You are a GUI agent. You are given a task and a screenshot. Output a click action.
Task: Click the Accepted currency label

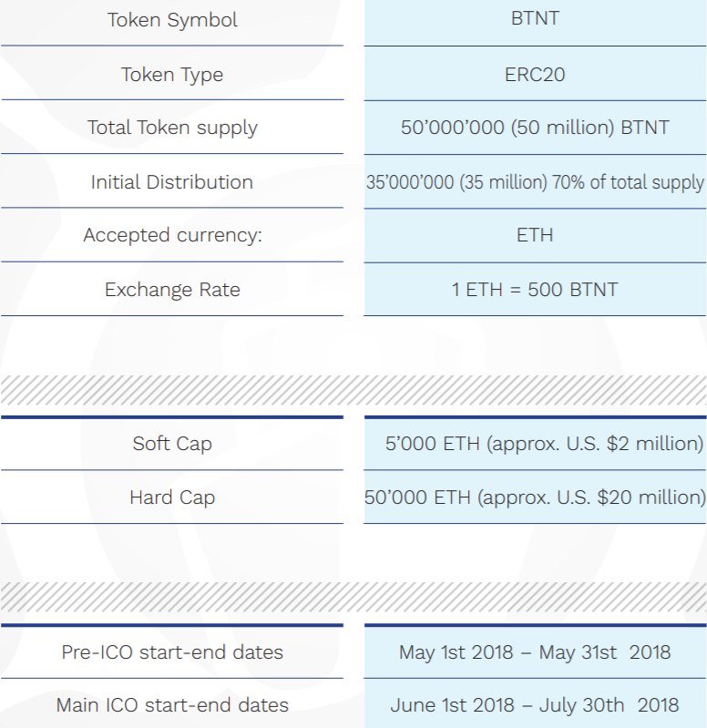pyautogui.click(x=172, y=235)
